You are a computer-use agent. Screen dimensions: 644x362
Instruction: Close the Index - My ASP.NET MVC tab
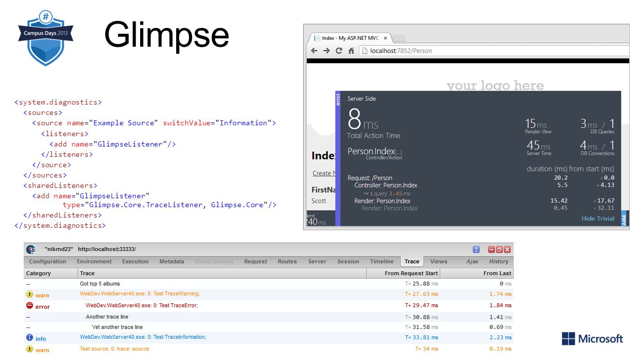pyautogui.click(x=386, y=38)
